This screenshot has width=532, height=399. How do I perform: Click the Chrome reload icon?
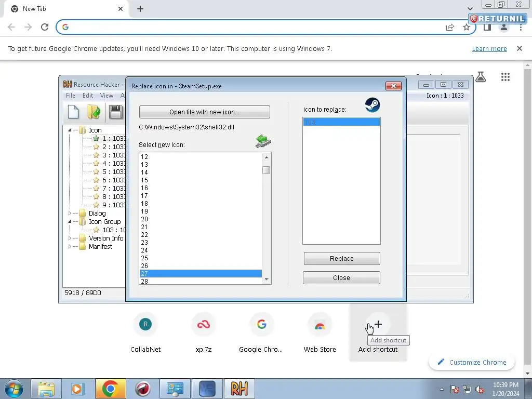[45, 27]
